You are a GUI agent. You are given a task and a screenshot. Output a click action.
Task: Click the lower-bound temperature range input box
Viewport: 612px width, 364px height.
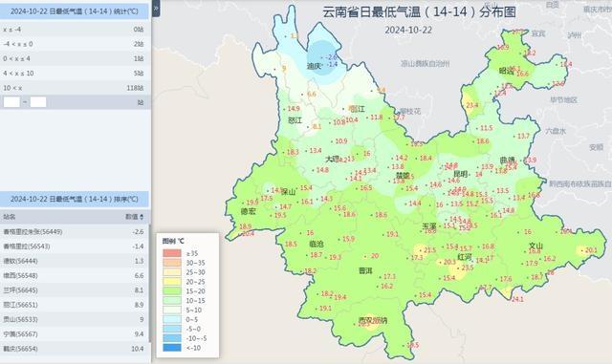coord(11,102)
